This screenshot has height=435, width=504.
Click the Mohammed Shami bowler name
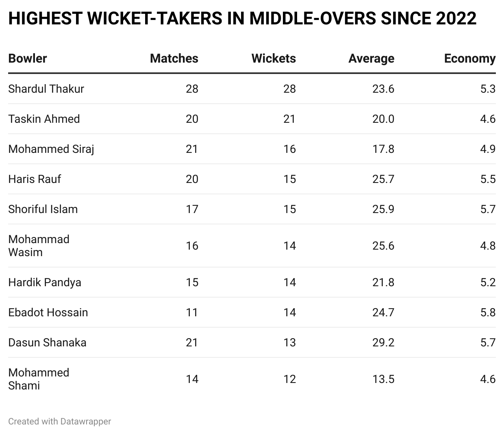(39, 379)
